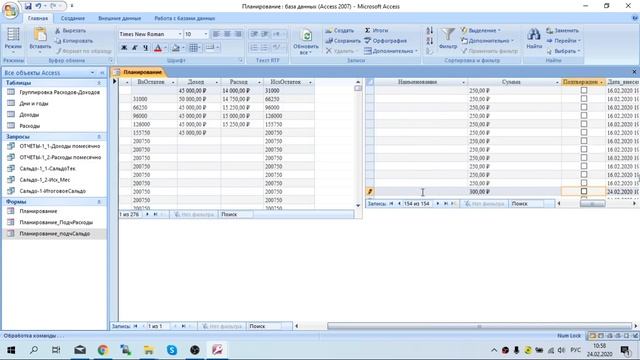
Task: Center text alignment in ribbon
Action: (x=227, y=34)
